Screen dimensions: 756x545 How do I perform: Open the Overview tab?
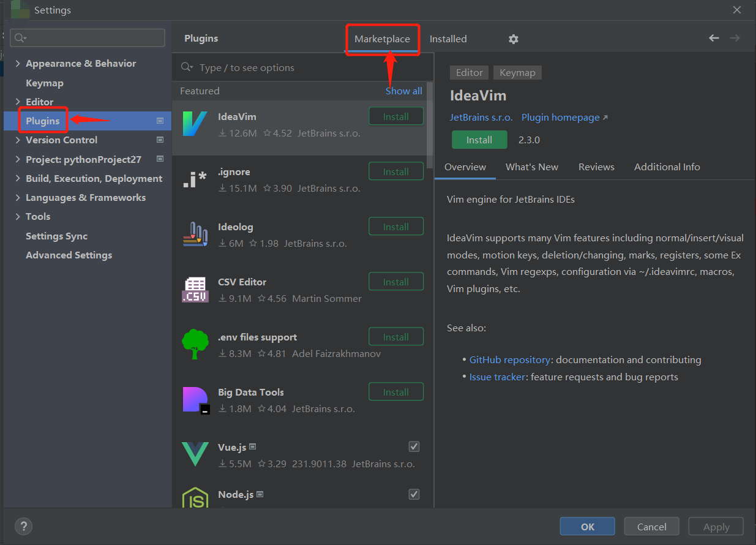[465, 167]
